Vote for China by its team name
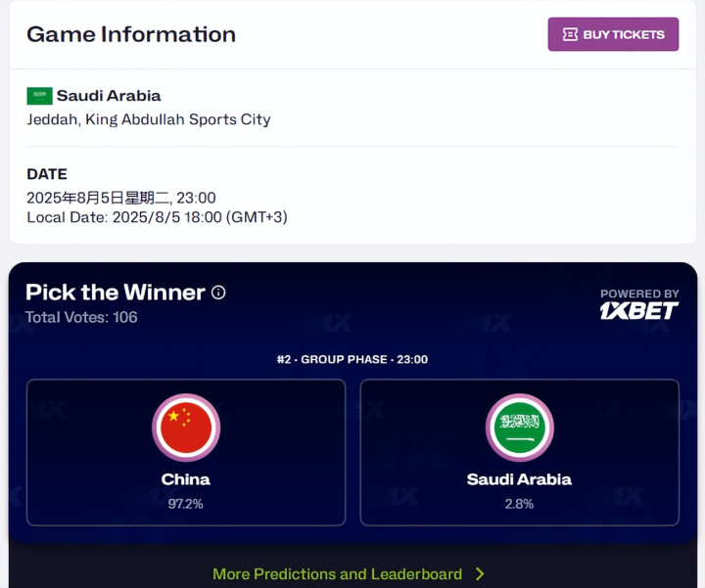705x588 pixels. coord(186,479)
